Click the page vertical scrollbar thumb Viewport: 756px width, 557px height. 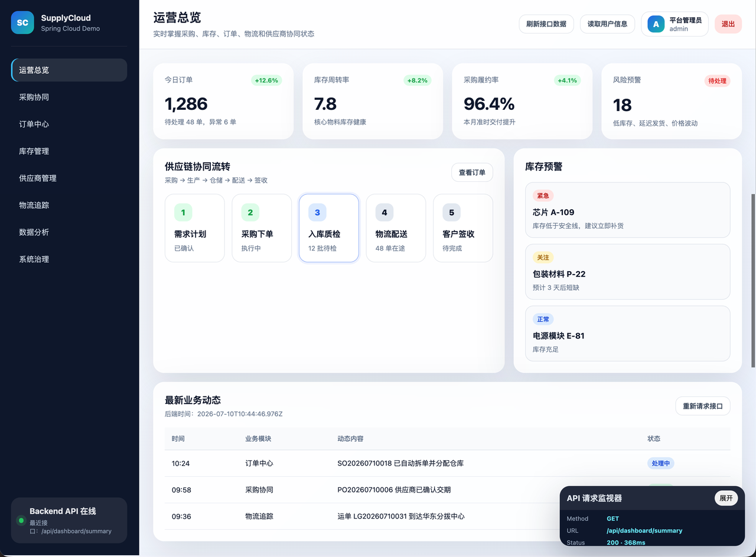click(752, 281)
